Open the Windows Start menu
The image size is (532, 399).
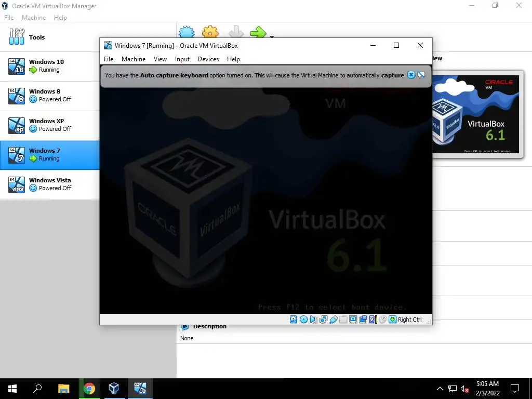pos(12,389)
